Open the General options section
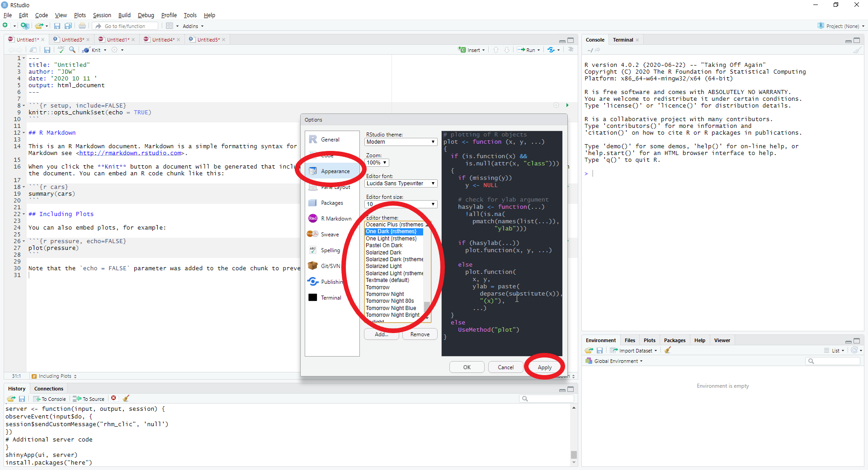This screenshot has width=868, height=470. pos(332,140)
